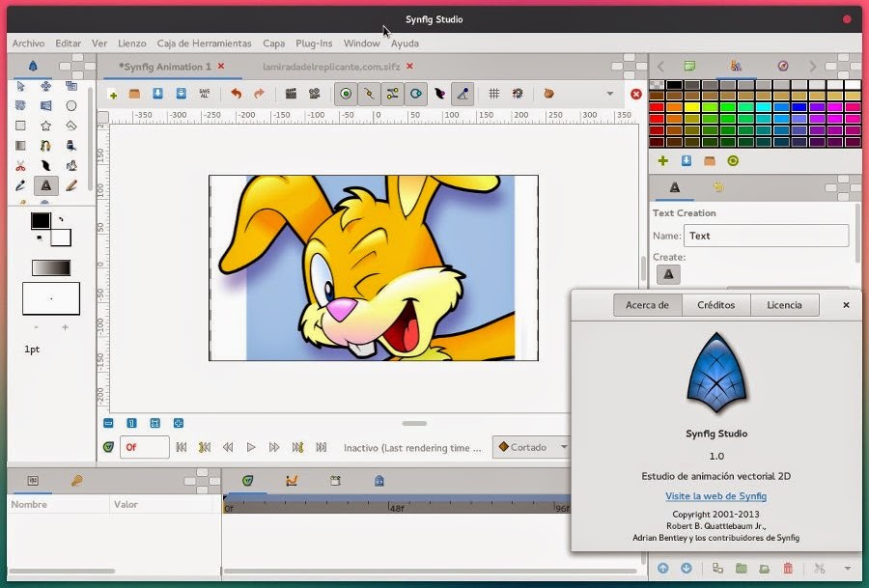This screenshot has width=869, height=588.
Task: Click the Save All toolbar button
Action: (x=205, y=94)
